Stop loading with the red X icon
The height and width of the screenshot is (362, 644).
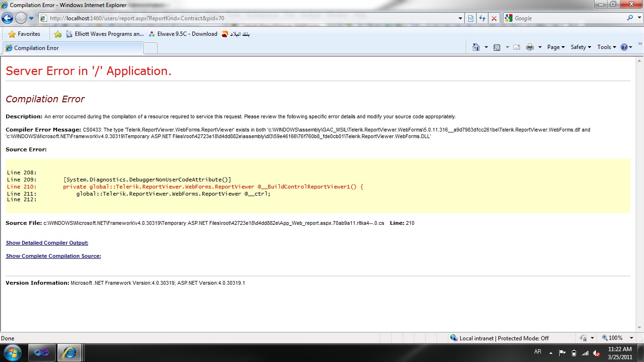pos(494,18)
